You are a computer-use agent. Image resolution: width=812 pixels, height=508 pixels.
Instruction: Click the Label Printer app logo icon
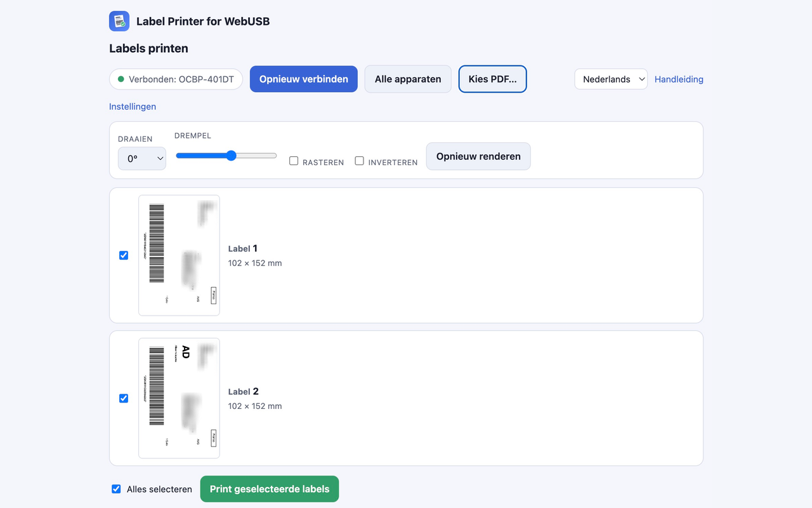pyautogui.click(x=119, y=21)
